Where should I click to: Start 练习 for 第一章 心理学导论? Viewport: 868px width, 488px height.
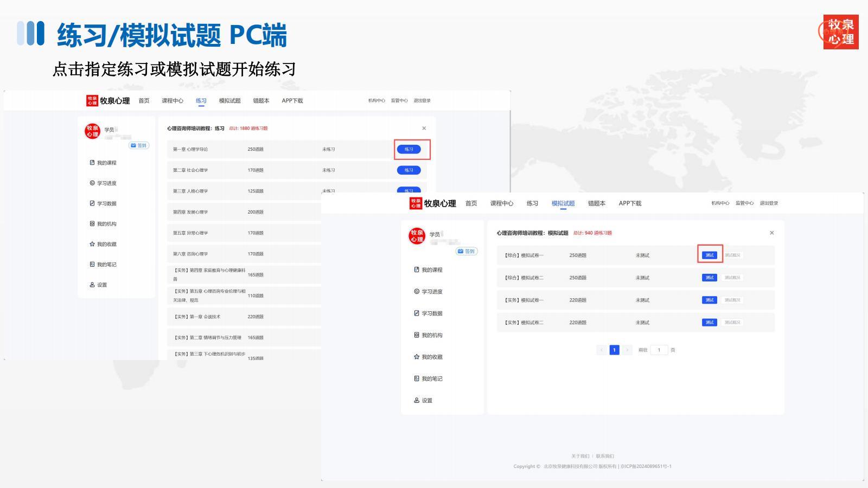(409, 149)
